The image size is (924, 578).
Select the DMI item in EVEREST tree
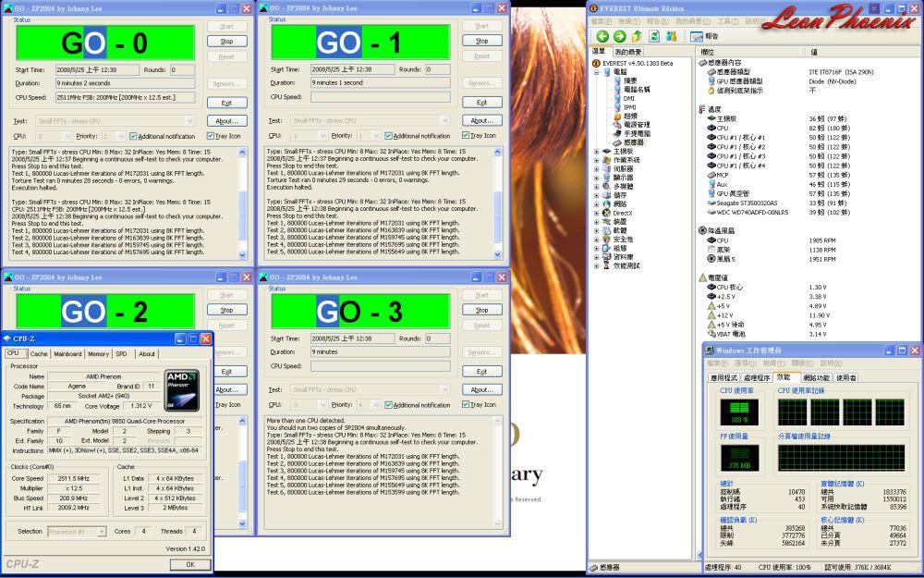tap(628, 99)
